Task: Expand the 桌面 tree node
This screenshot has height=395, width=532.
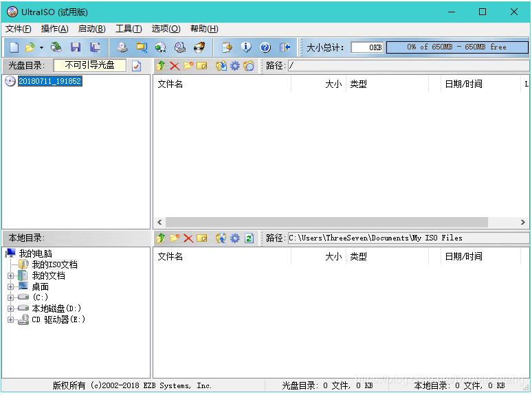Action: point(10,287)
